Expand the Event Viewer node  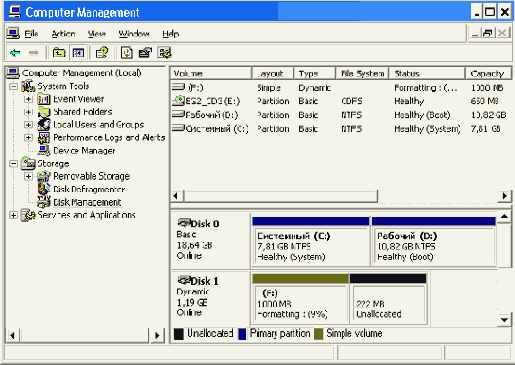click(x=28, y=99)
